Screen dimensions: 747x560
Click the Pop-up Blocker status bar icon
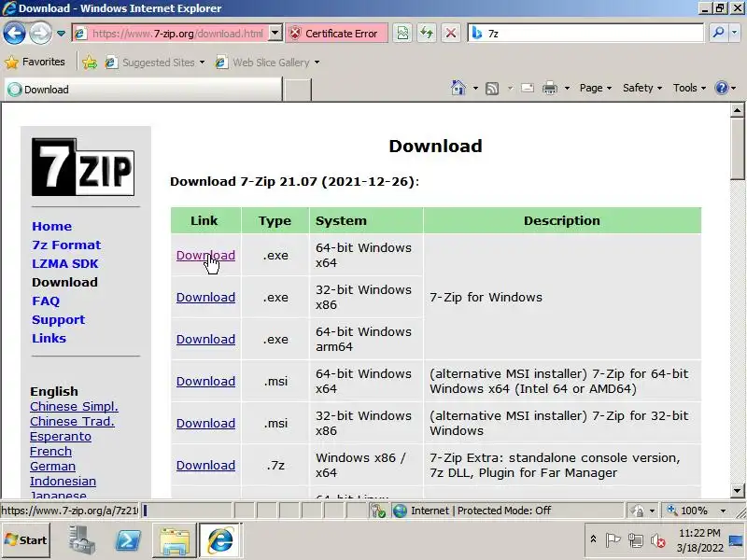(x=378, y=511)
